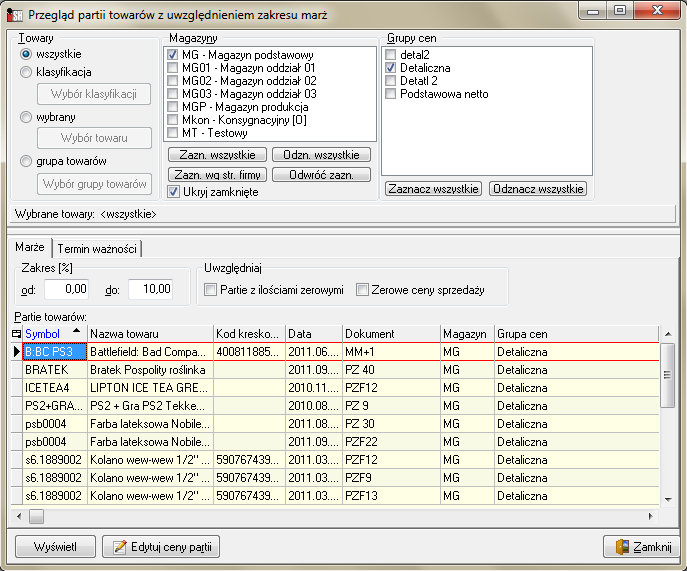Select the 'wszystkie' radio button
Image resolution: width=687 pixels, height=571 pixels.
pyautogui.click(x=26, y=54)
